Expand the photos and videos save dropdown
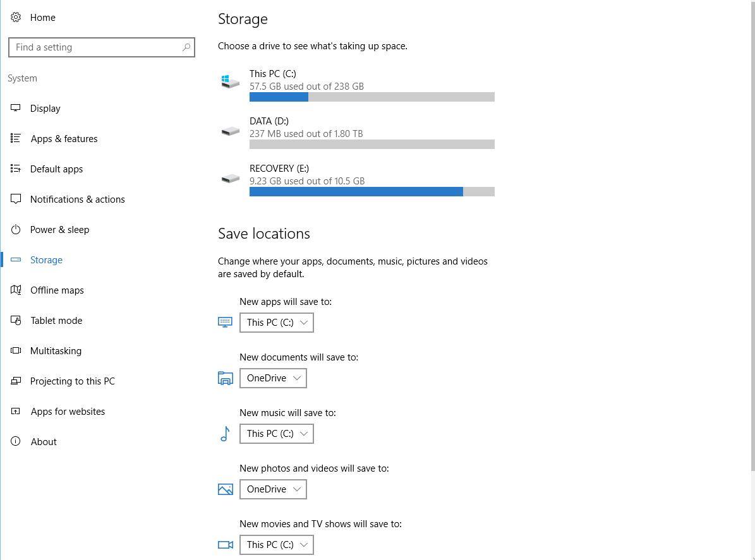 272,489
